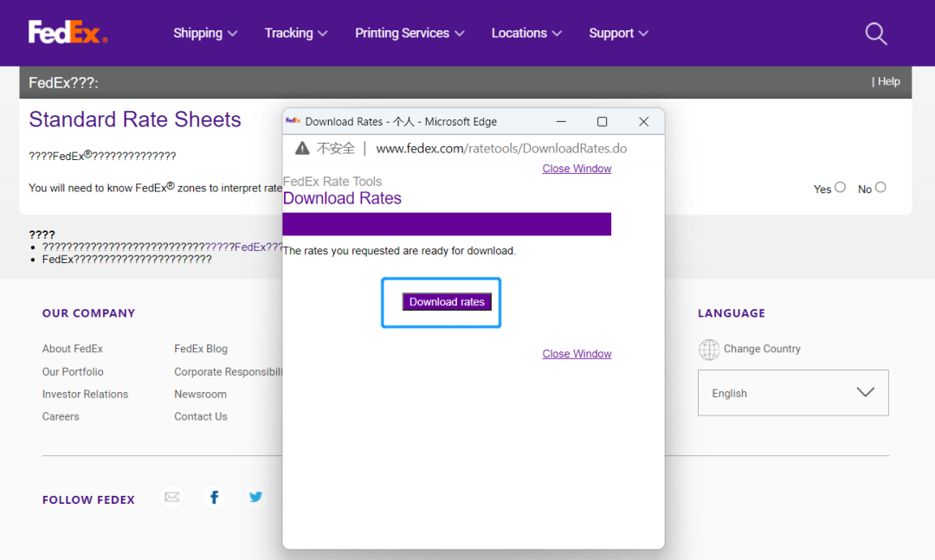Screen dimensions: 935x560
Task: Expand the Support menu
Action: tap(618, 34)
